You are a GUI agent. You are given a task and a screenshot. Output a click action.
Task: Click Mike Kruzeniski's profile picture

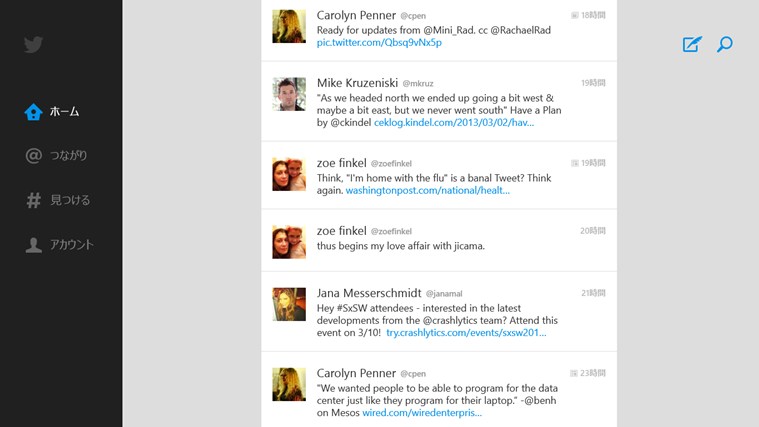[x=289, y=94]
